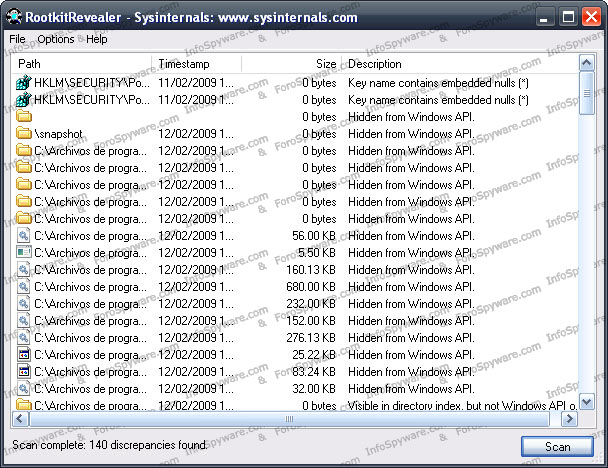Click the '5.50 KB' size cell
Screen dimensions: 608x468
[x=316, y=253]
